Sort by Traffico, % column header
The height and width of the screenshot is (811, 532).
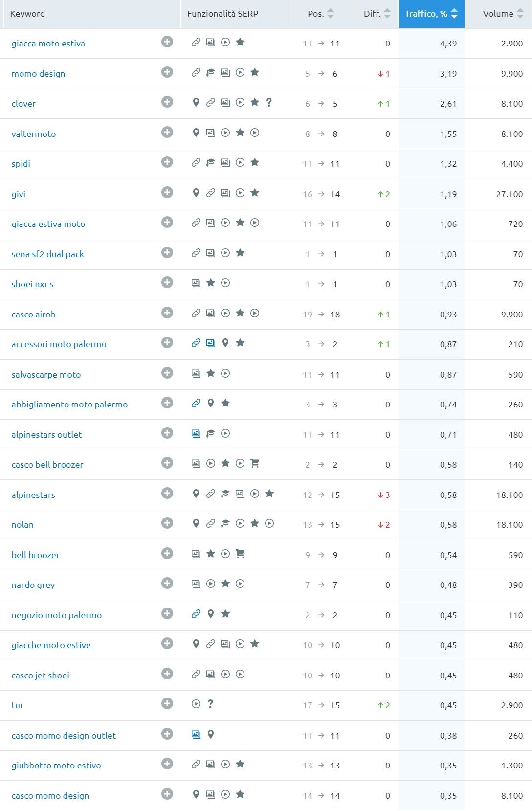pos(431,14)
